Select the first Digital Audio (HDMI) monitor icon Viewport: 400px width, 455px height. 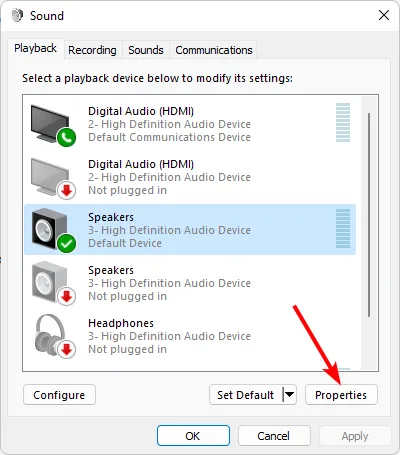click(x=53, y=125)
